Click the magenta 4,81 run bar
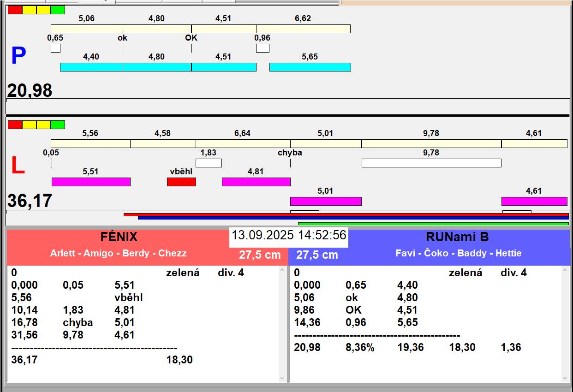This screenshot has width=573, height=392. [256, 182]
